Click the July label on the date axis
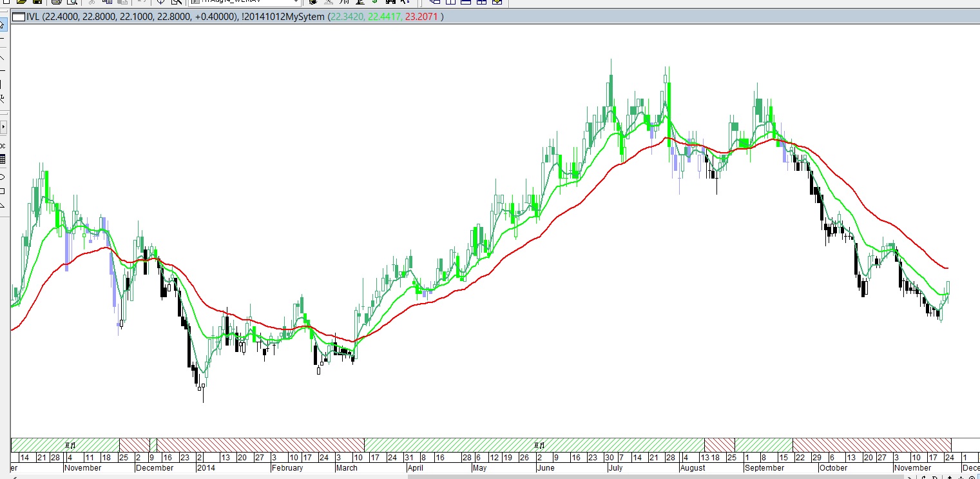This screenshot has width=980, height=479. tap(615, 468)
